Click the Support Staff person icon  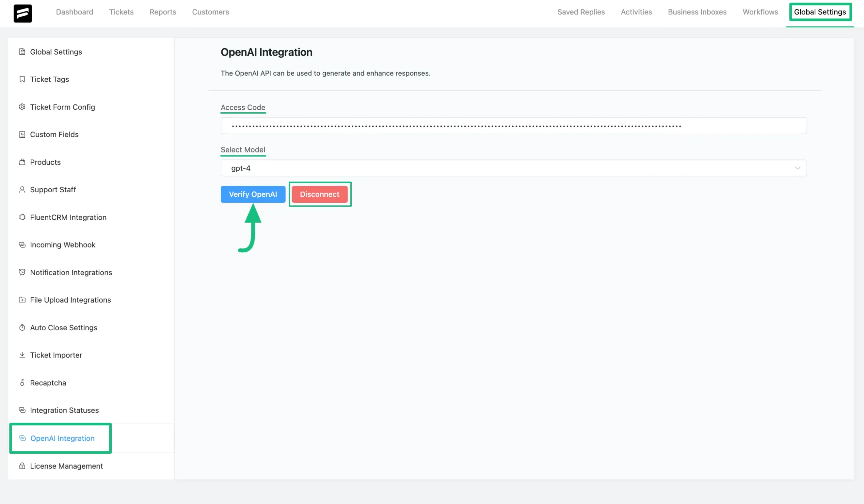22,190
